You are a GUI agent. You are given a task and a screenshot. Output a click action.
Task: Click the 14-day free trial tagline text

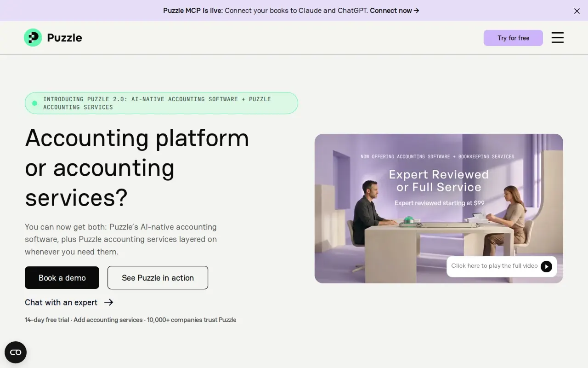(x=130, y=320)
